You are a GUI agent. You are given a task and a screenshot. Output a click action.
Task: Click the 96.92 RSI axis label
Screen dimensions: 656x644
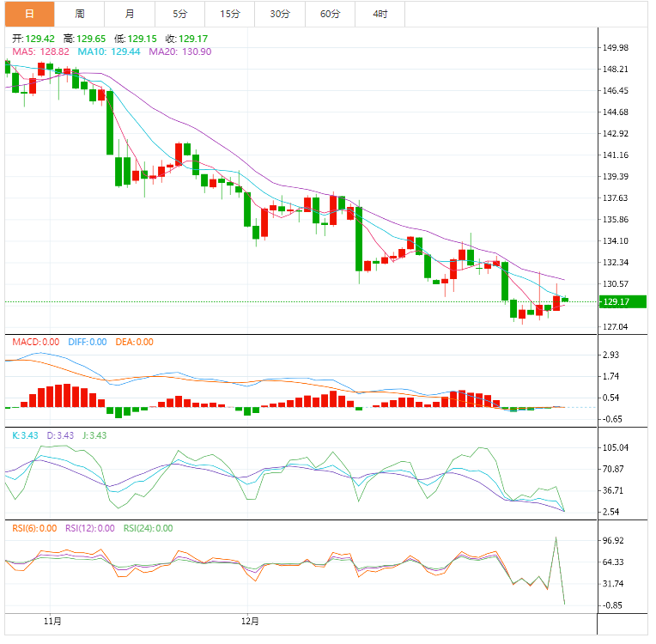[x=613, y=541]
